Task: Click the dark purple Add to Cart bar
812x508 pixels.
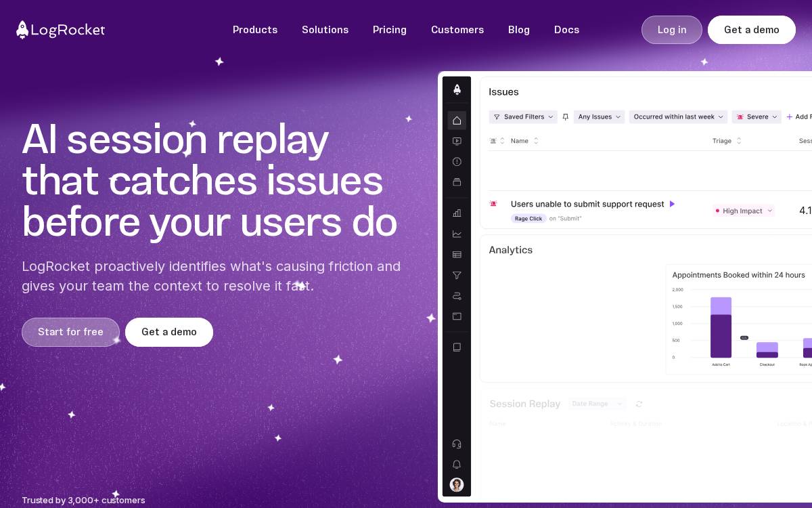Action: point(721,336)
